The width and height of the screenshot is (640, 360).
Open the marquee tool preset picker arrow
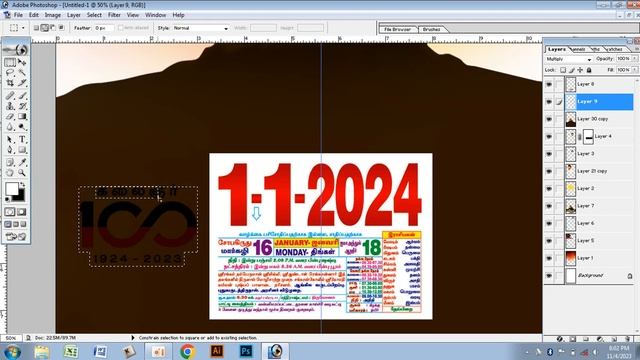(x=23, y=28)
